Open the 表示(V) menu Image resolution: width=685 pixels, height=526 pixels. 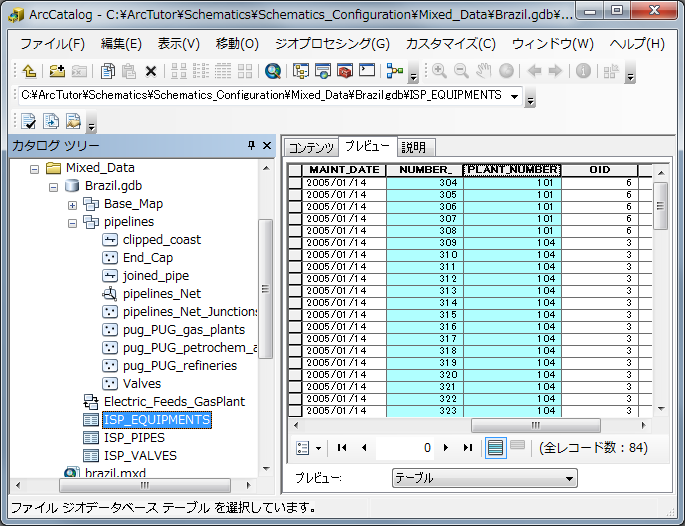178,44
